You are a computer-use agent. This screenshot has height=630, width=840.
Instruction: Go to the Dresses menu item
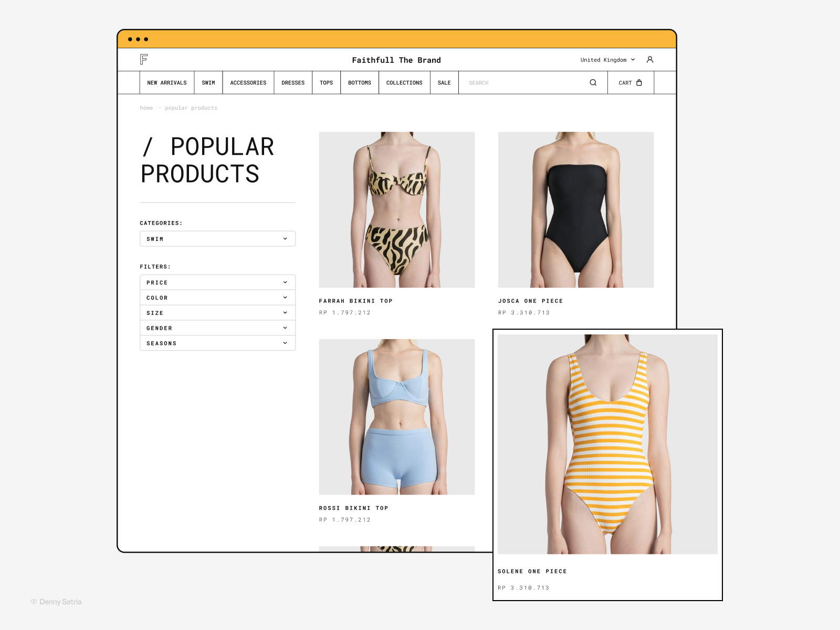(293, 83)
